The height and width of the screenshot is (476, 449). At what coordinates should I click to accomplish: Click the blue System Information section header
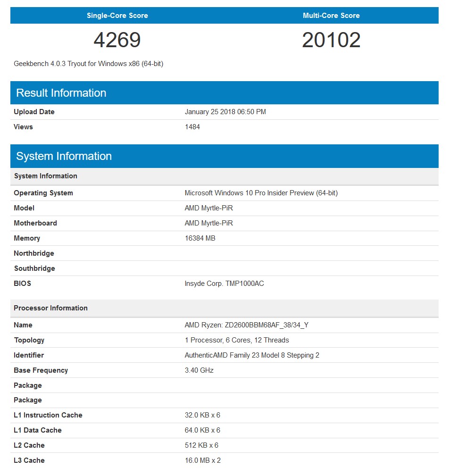224,156
